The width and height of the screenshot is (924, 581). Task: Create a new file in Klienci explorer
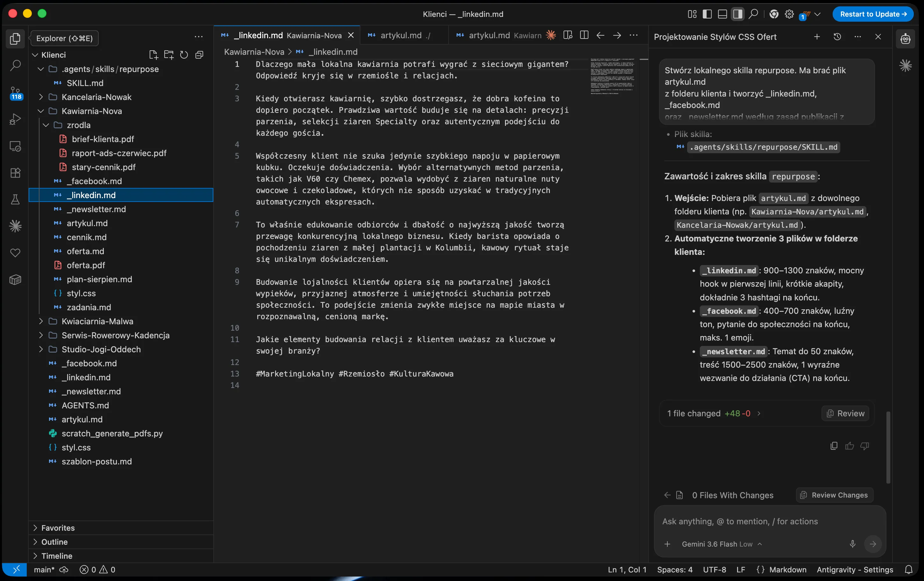point(153,55)
